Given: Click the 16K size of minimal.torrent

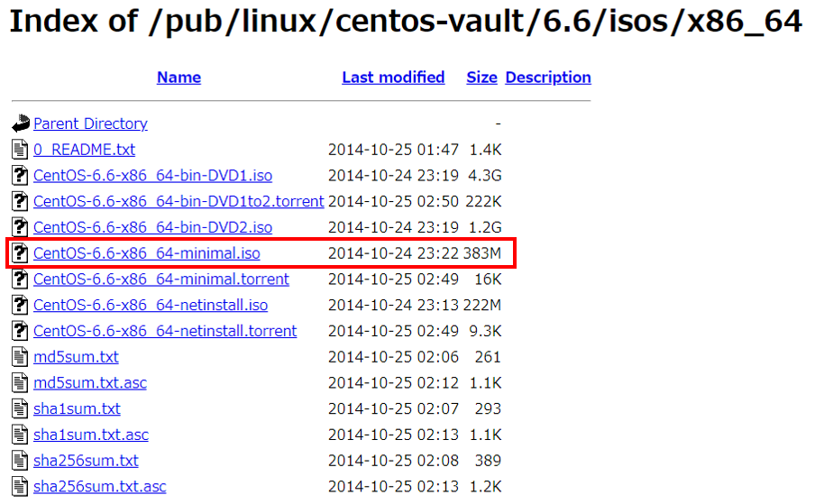Looking at the screenshot, I should click(x=488, y=279).
